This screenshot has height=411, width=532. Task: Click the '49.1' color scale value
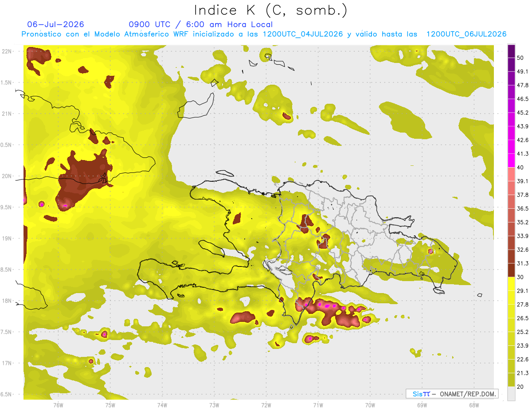click(523, 71)
